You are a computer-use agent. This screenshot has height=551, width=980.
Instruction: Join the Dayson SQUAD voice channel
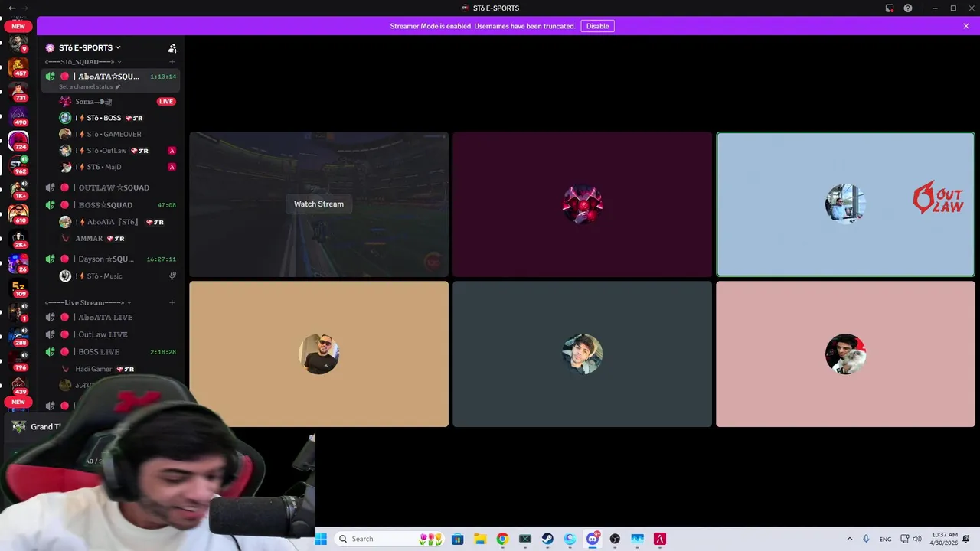112,259
